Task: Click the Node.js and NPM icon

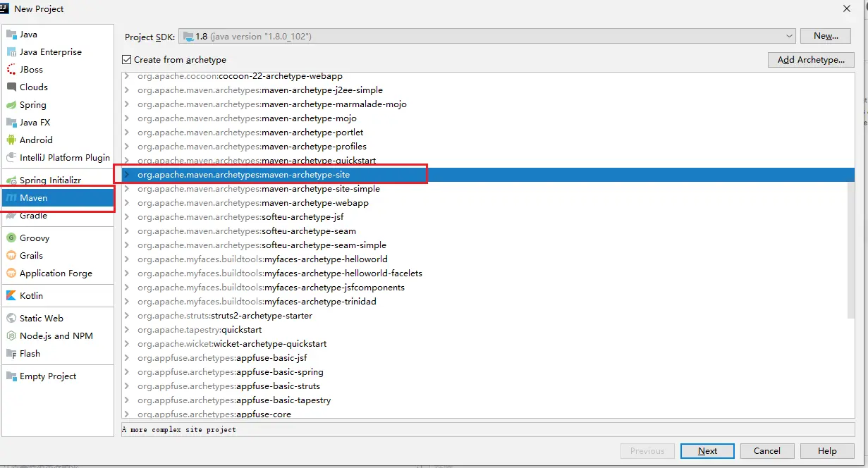Action: point(11,336)
